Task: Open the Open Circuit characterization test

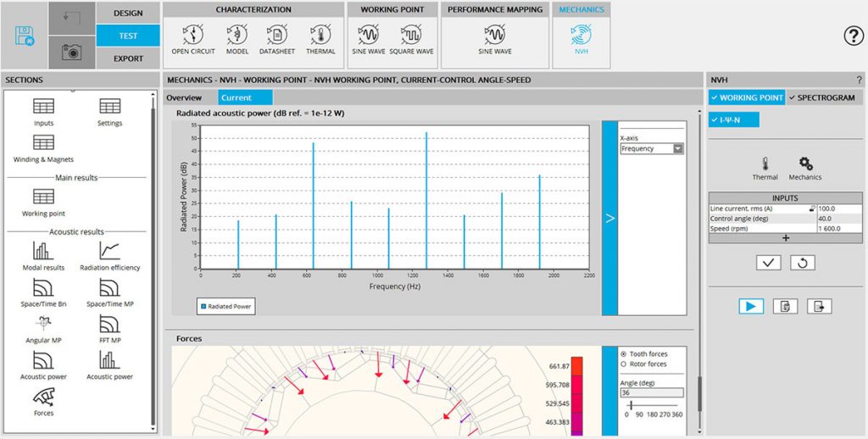Action: tap(192, 39)
